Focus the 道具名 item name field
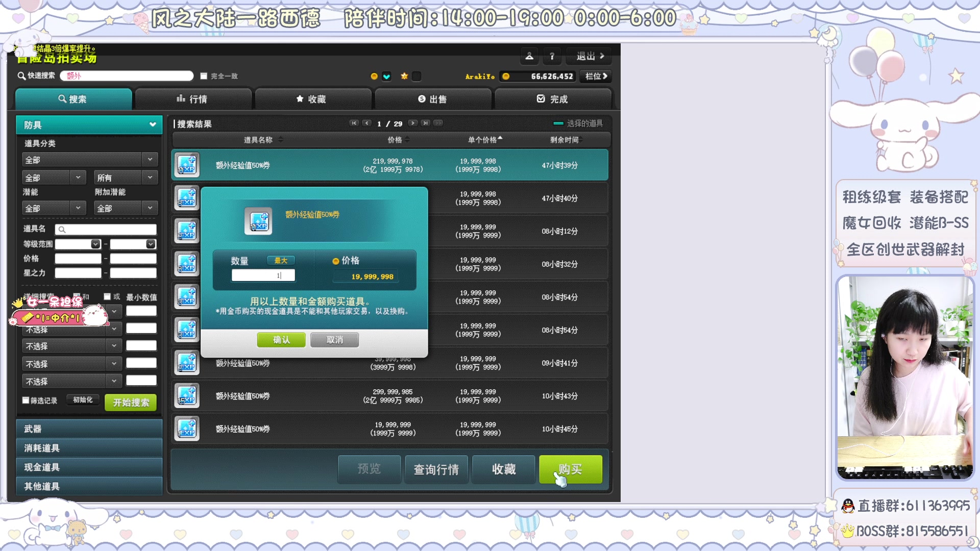Screen dimensions: 980x551 [106, 230]
